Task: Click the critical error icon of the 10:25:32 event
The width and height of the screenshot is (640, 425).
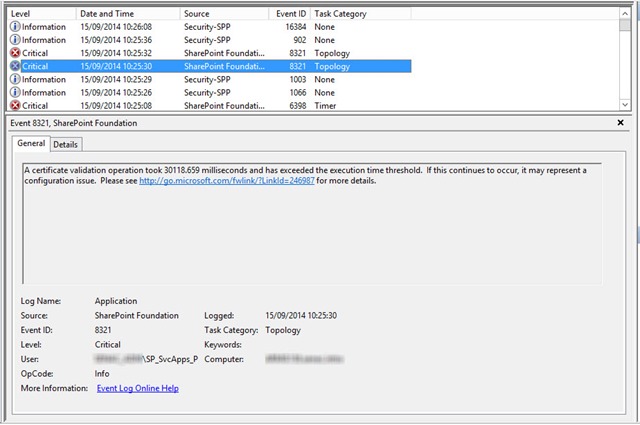Action: [15, 53]
